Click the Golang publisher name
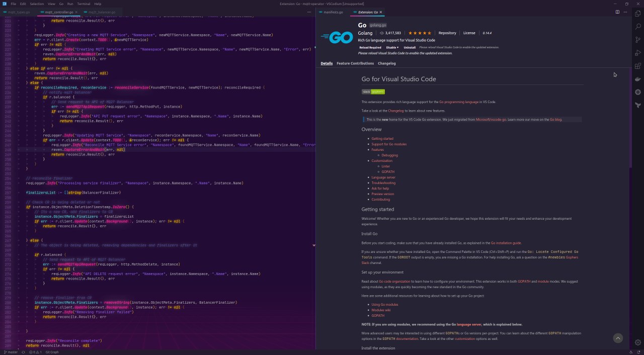The width and height of the screenshot is (644, 355). [x=365, y=33]
